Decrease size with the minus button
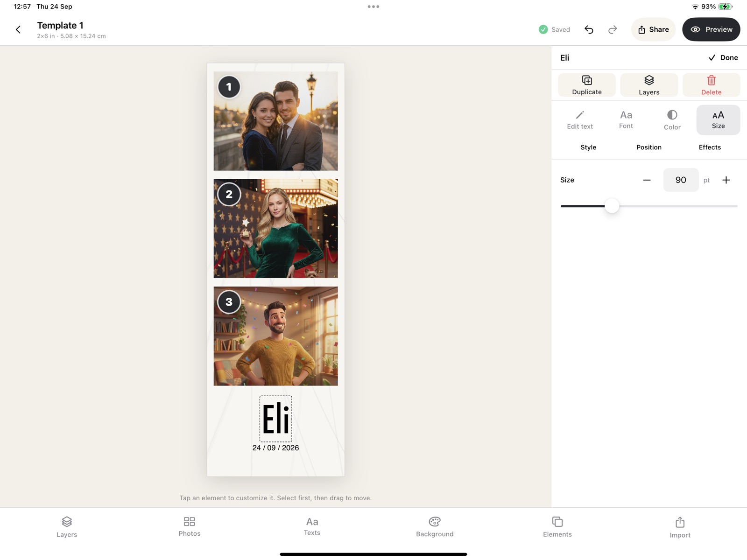The height and width of the screenshot is (560, 747). pos(647,180)
